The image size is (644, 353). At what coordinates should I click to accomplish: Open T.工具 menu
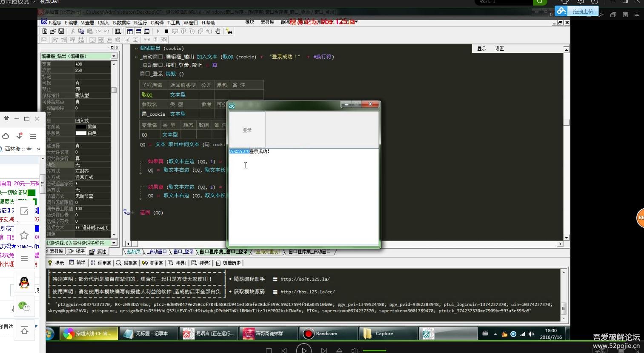(x=173, y=23)
